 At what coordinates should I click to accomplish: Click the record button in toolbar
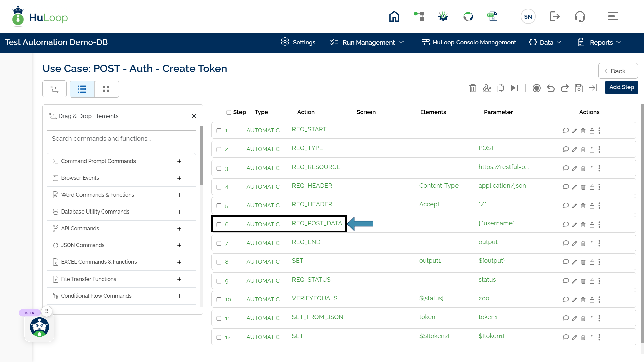coord(536,88)
